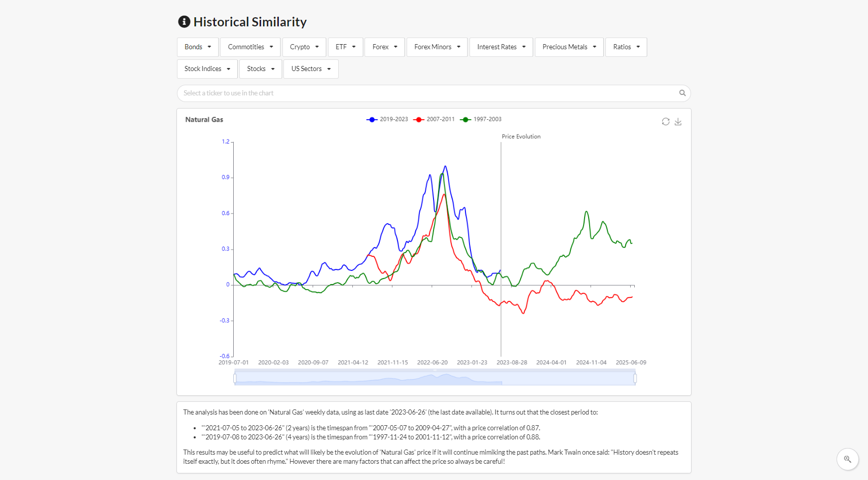Click the 0.3 y-axis value
The image size is (868, 480).
coord(226,249)
